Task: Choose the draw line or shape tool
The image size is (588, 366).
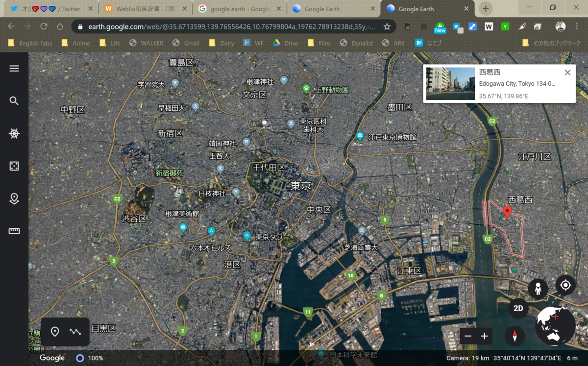Action: click(x=75, y=332)
